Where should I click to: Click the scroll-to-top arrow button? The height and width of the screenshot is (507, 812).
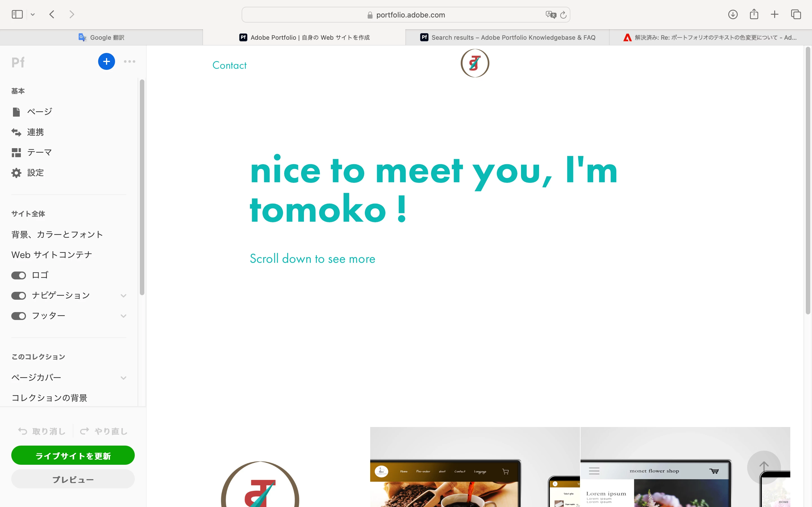point(764,467)
